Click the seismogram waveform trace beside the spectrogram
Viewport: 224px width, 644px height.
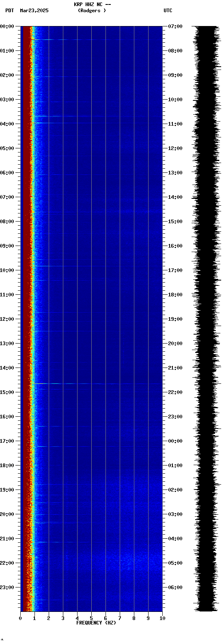tap(207, 319)
